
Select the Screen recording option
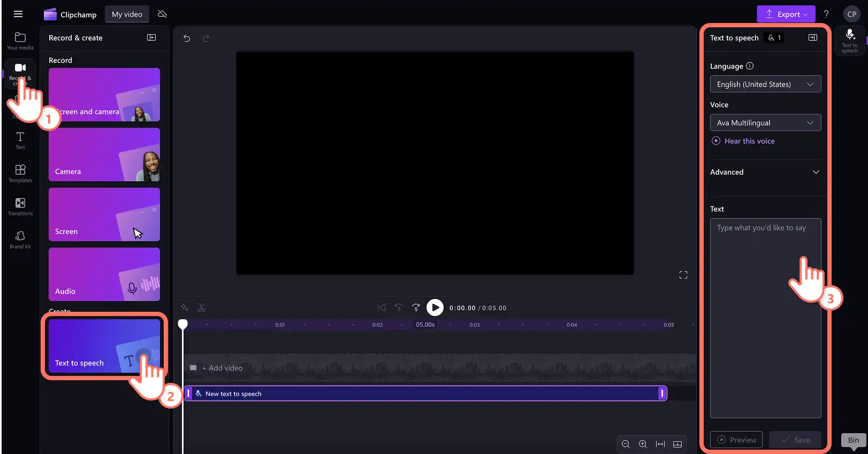(104, 214)
